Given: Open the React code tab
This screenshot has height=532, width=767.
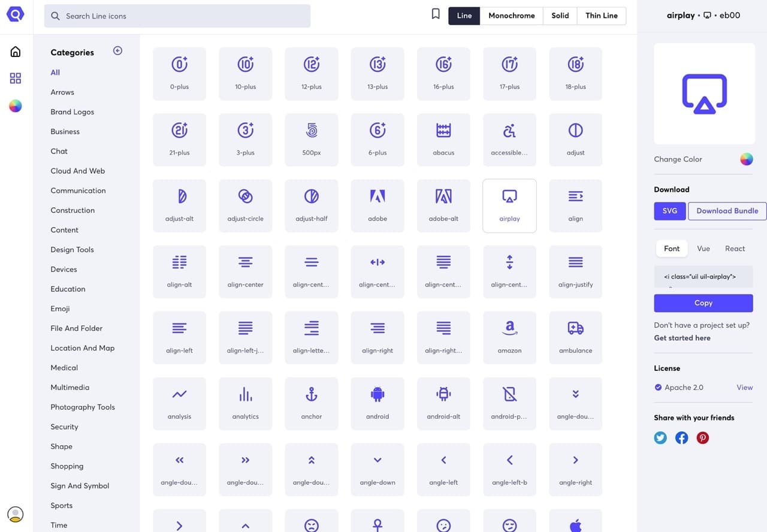Looking at the screenshot, I should tap(735, 249).
